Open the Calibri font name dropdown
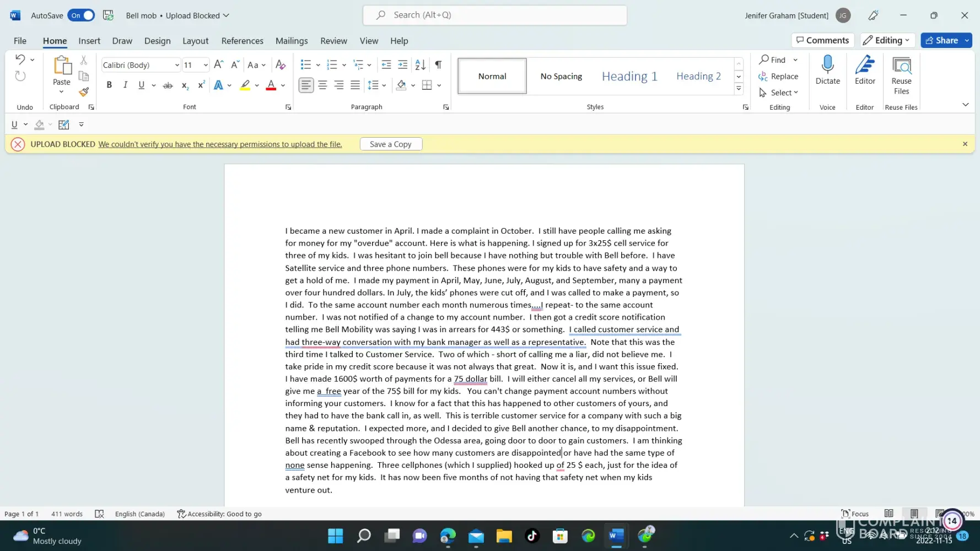Viewport: 980px width, 551px height. pyautogui.click(x=177, y=65)
